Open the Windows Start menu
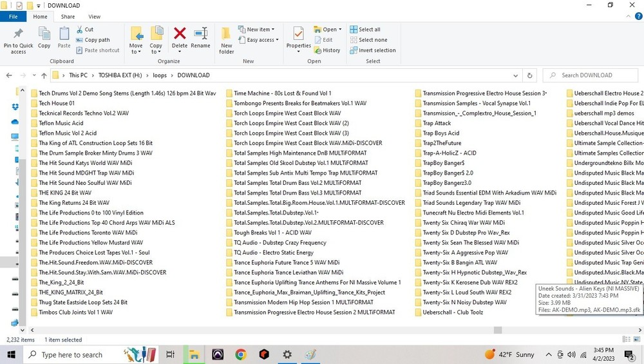This screenshot has height=364, width=644. click(11, 354)
